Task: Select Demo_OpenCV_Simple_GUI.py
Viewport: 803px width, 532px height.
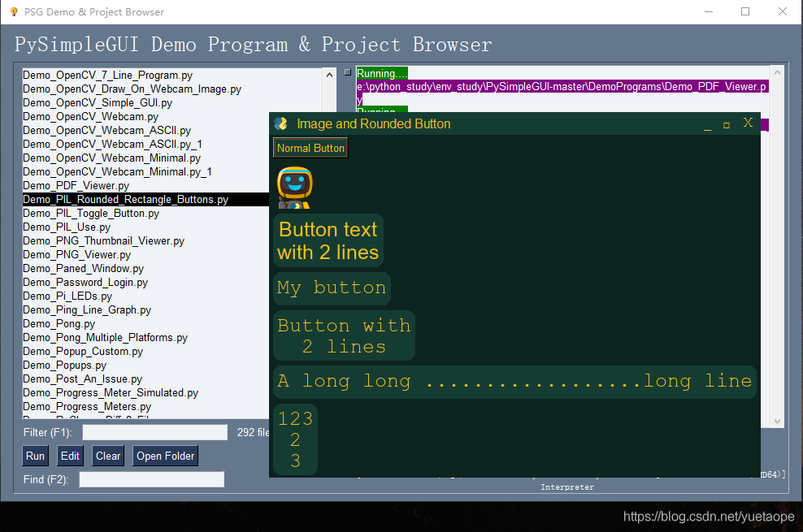Action: coord(98,103)
